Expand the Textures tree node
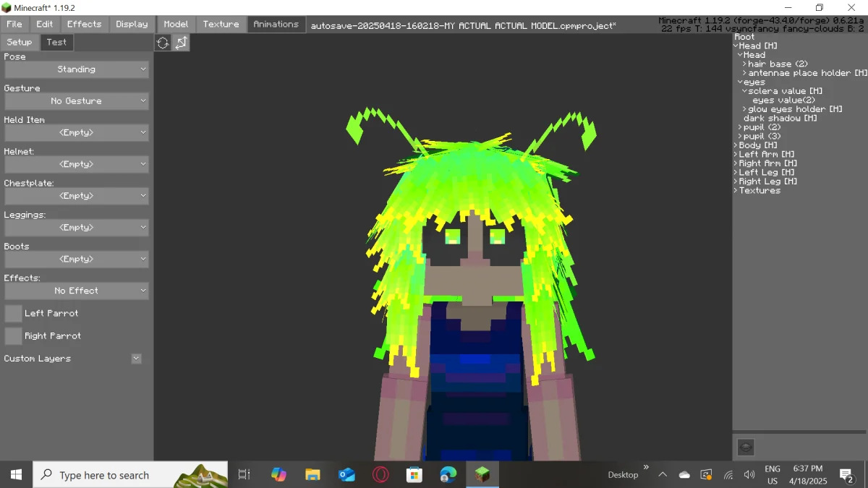This screenshot has width=868, height=488. coord(736,190)
